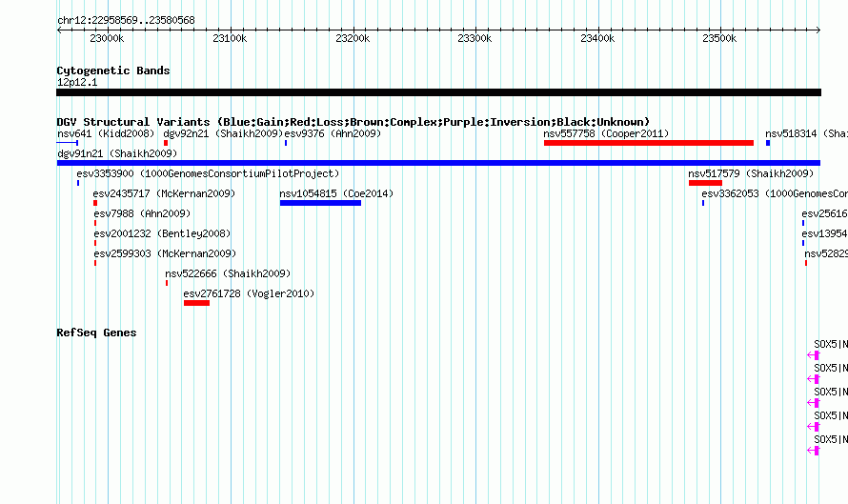The height and width of the screenshot is (504, 848).
Task: Open variant label dgv92n21 (Shaikh2009)
Action: [x=223, y=133]
